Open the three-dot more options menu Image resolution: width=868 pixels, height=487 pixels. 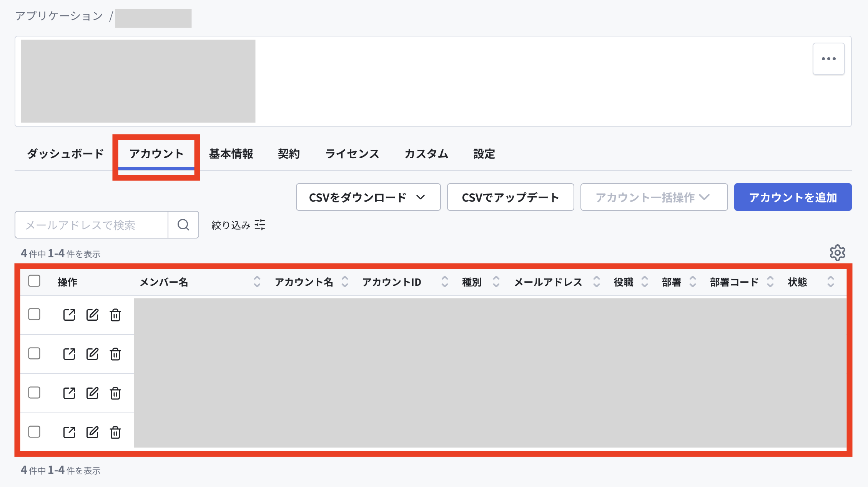[828, 59]
